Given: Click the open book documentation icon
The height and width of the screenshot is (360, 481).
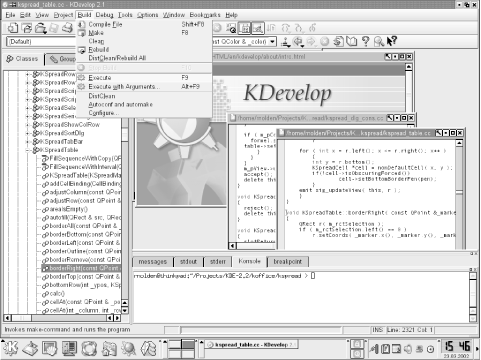Looking at the screenshot, I should pyautogui.click(x=351, y=41).
